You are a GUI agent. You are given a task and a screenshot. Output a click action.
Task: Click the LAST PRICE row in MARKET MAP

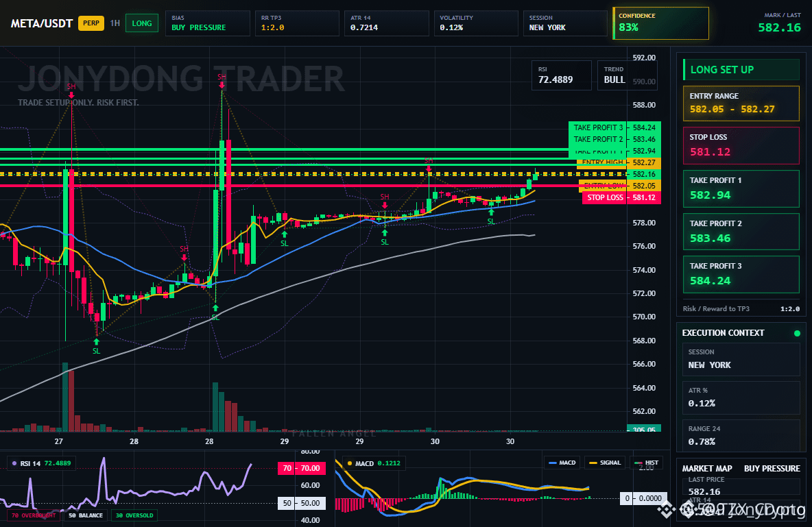(741, 486)
